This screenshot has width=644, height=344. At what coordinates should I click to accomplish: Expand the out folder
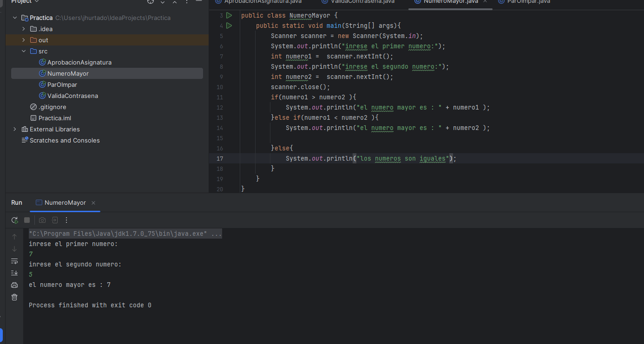coord(24,40)
